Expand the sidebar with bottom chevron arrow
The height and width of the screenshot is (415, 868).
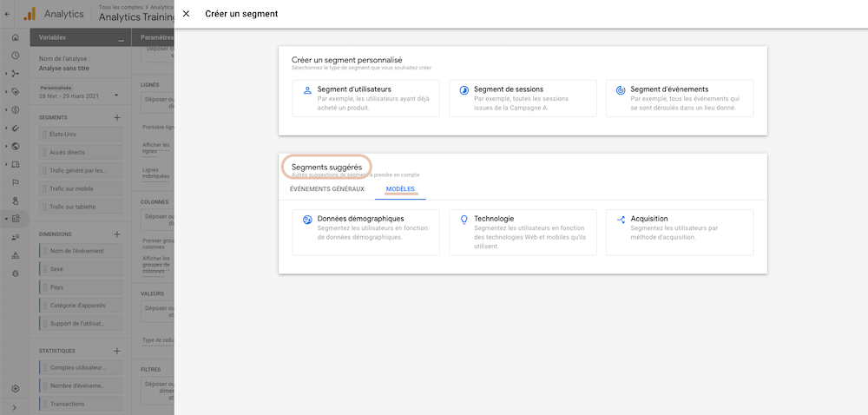point(15,408)
